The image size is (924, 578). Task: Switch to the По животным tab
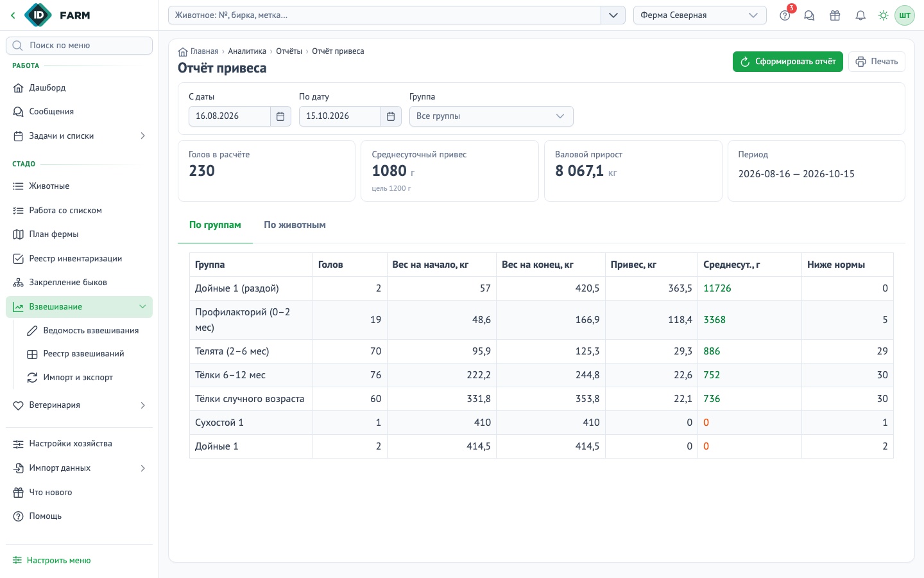pyautogui.click(x=295, y=225)
